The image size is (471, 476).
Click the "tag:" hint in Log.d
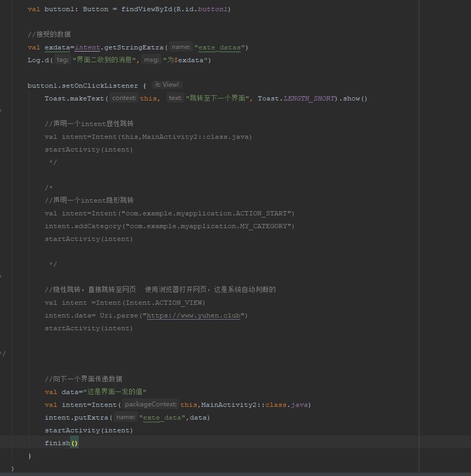click(x=62, y=60)
